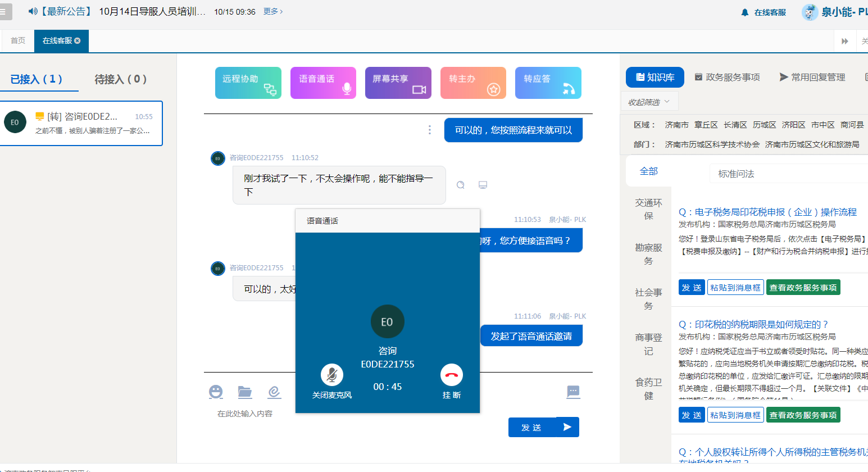Select the 社会事务 category
Screen dimensions: 868x472
(x=649, y=299)
